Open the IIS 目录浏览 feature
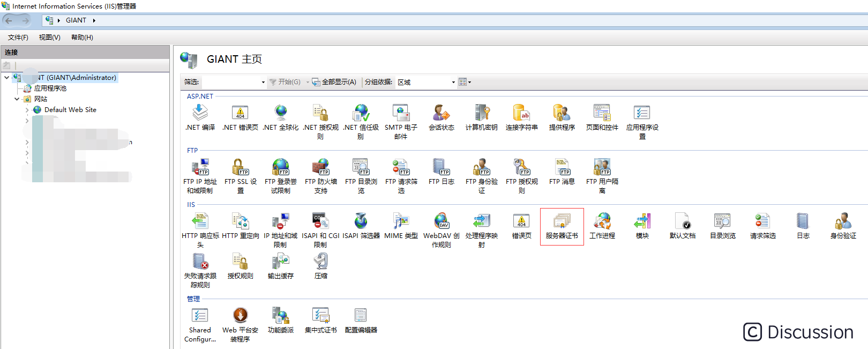868x349 pixels. (x=722, y=226)
